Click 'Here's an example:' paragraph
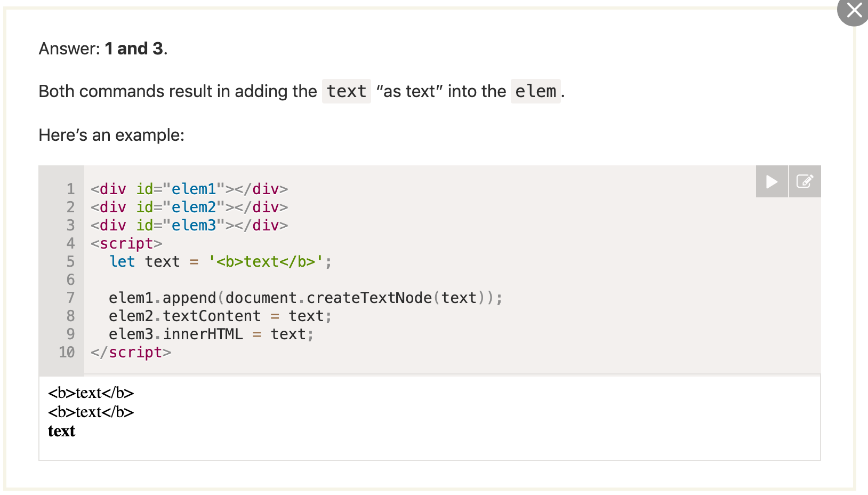 click(x=111, y=135)
